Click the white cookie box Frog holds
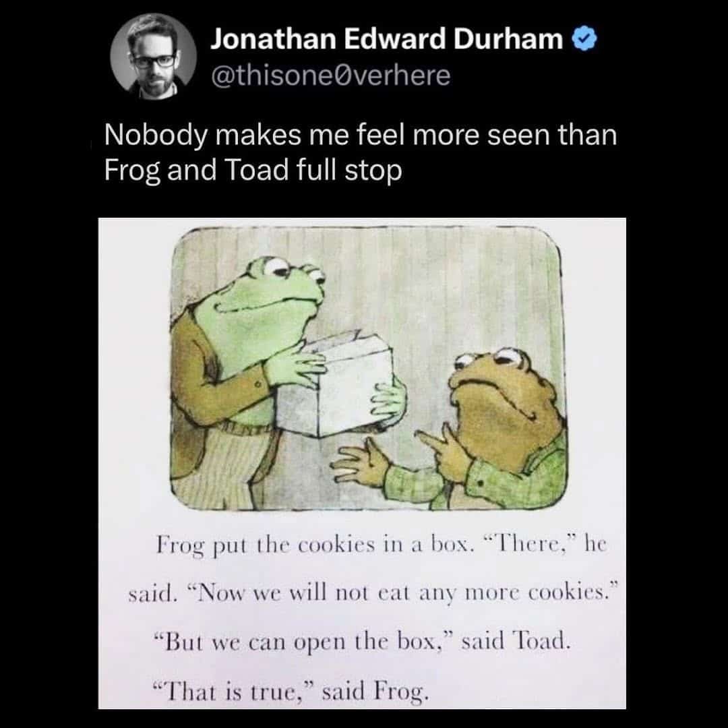The height and width of the screenshot is (728, 728). 335,386
